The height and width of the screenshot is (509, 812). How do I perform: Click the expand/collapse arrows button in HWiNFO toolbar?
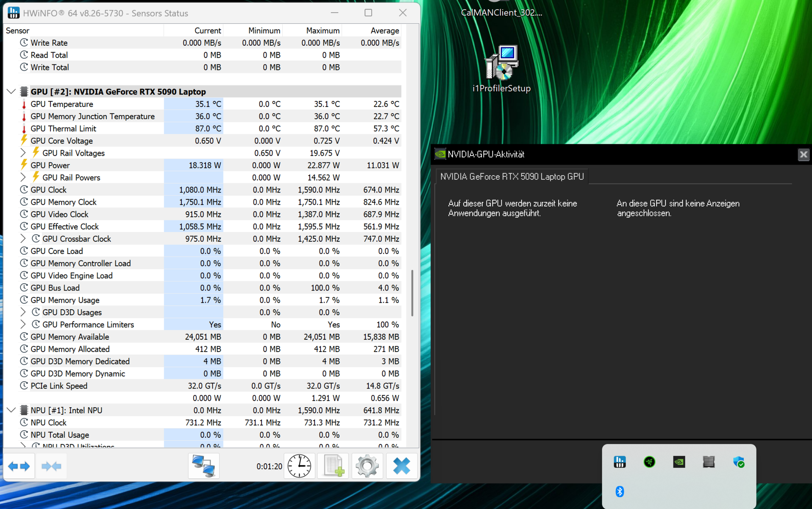coord(19,466)
